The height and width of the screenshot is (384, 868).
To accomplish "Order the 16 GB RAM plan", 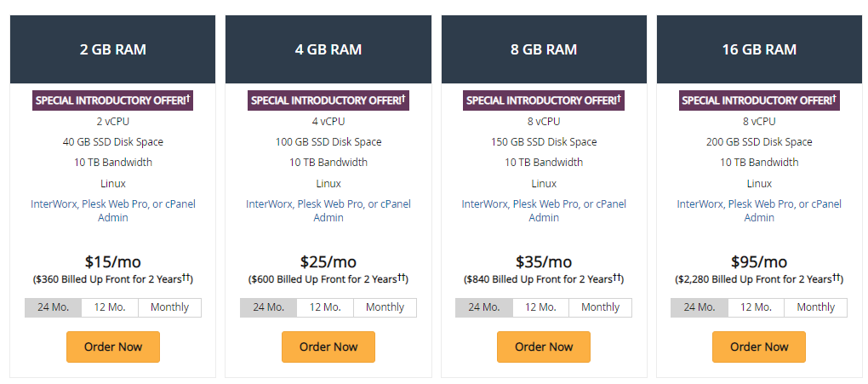I will pyautogui.click(x=759, y=347).
